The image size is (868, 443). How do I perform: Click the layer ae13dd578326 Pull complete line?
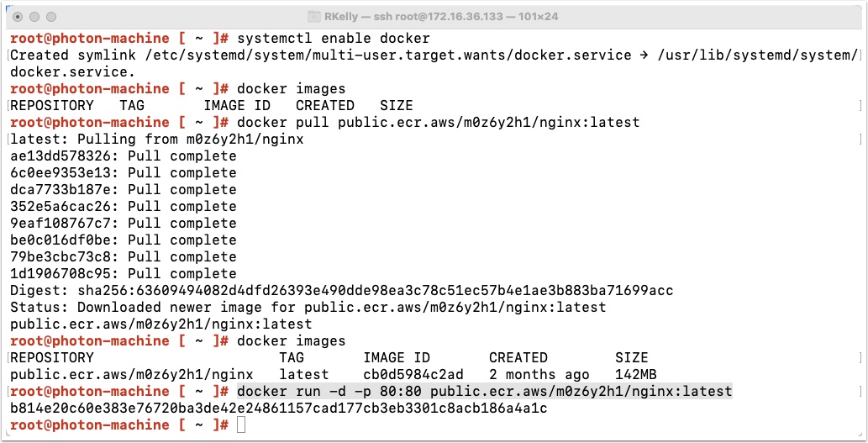[124, 156]
